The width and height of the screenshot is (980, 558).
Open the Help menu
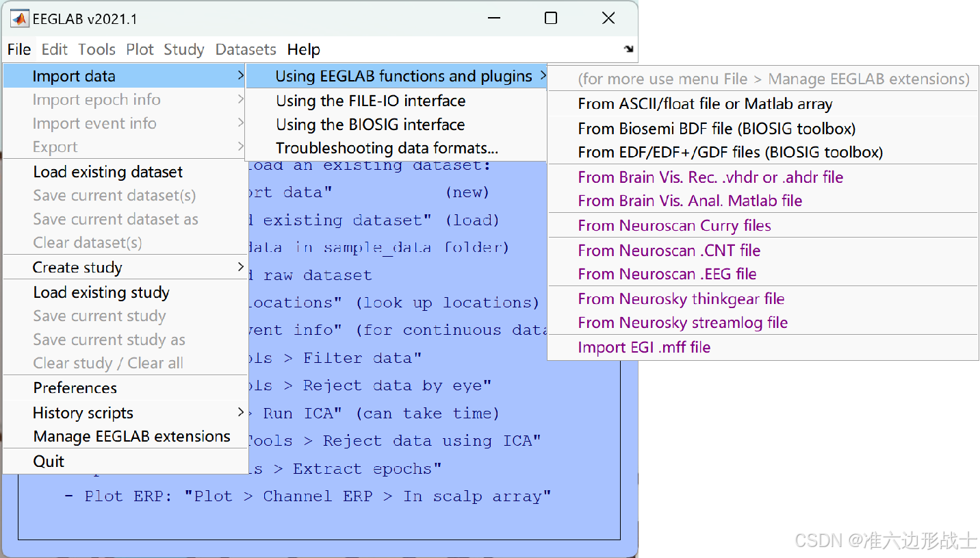click(x=303, y=49)
